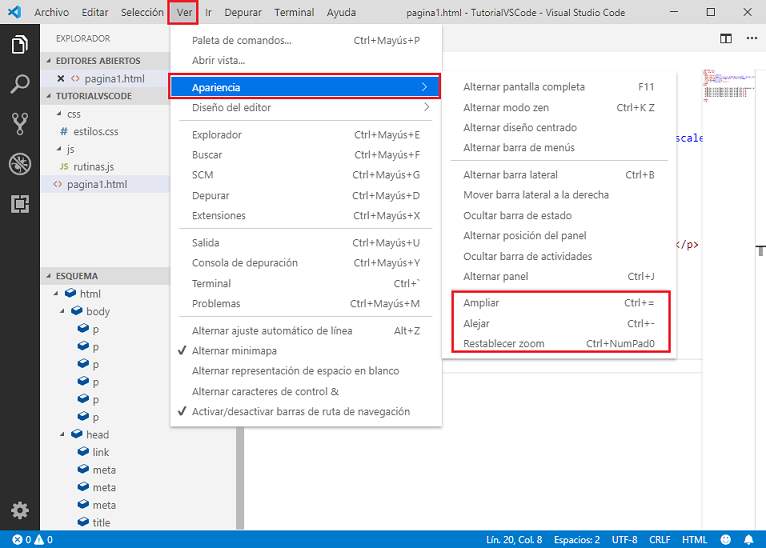Click the code minimap preview

pyautogui.click(x=727, y=85)
